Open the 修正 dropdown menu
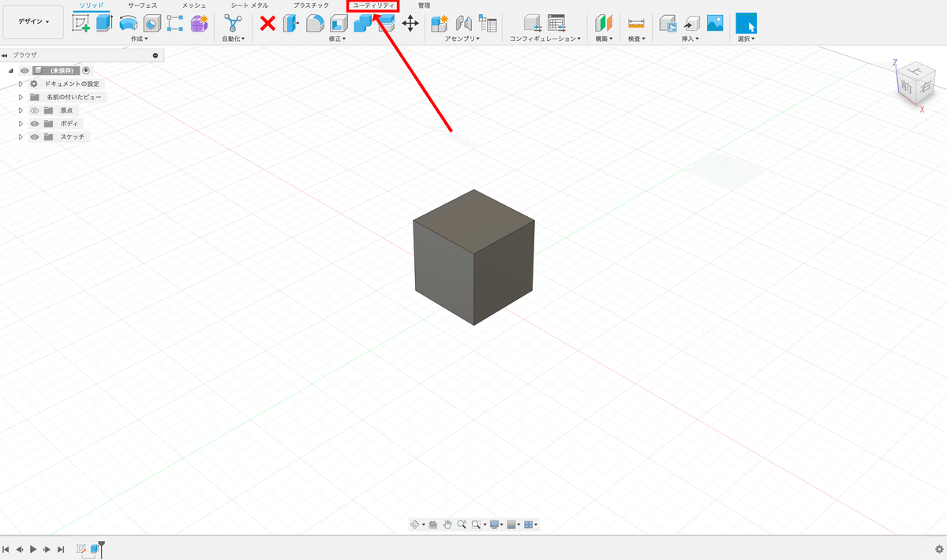Image resolution: width=947 pixels, height=560 pixels. [x=339, y=38]
